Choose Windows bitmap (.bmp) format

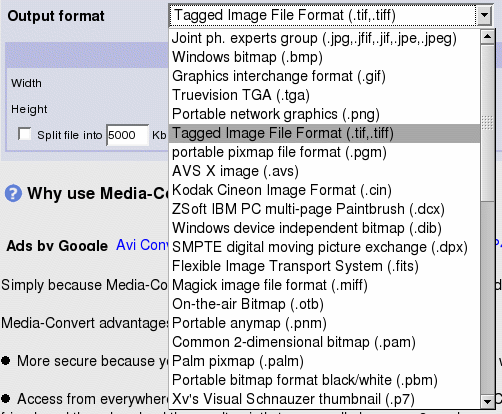click(x=324, y=57)
